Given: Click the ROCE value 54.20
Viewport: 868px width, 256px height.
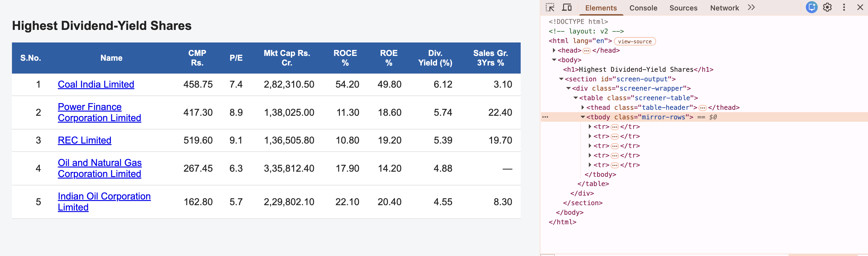Looking at the screenshot, I should tap(347, 84).
